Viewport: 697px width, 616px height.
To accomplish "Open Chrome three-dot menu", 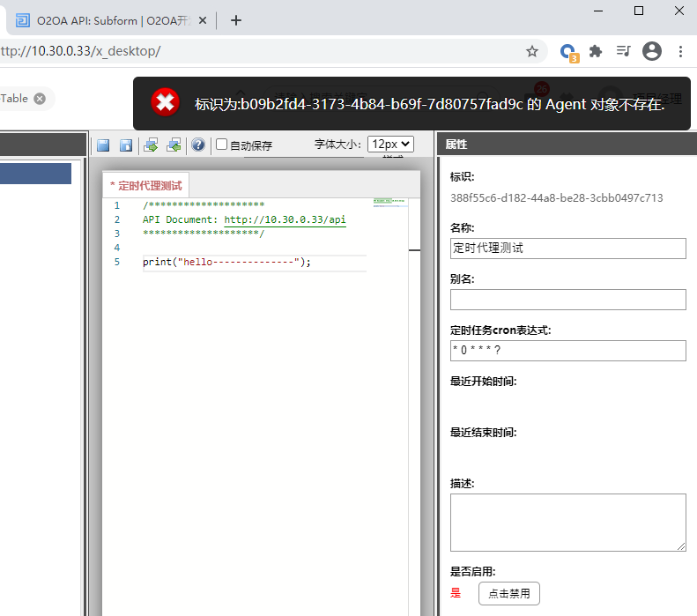I will point(680,52).
